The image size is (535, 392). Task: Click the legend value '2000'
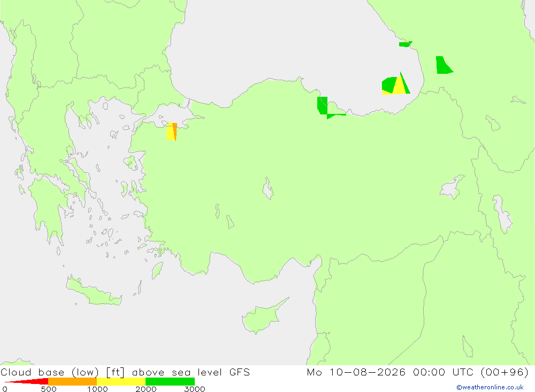tap(146, 389)
